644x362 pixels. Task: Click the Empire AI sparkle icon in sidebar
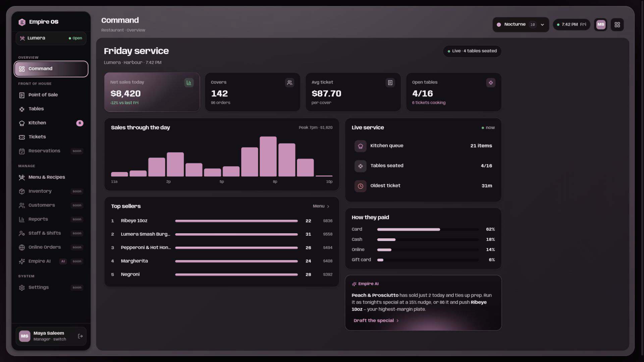click(x=22, y=261)
